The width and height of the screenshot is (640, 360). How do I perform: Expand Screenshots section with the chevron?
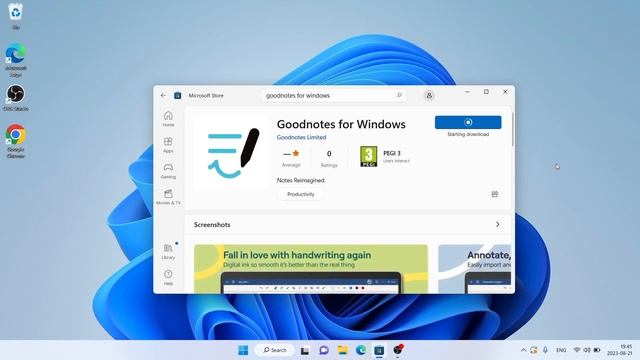coord(498,224)
